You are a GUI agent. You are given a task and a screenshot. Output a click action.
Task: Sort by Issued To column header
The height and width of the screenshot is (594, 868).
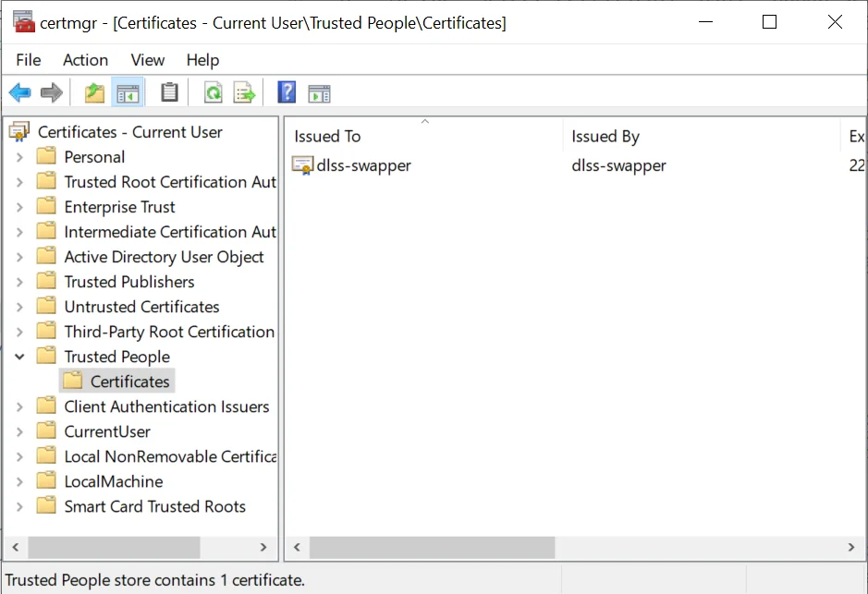[424, 136]
